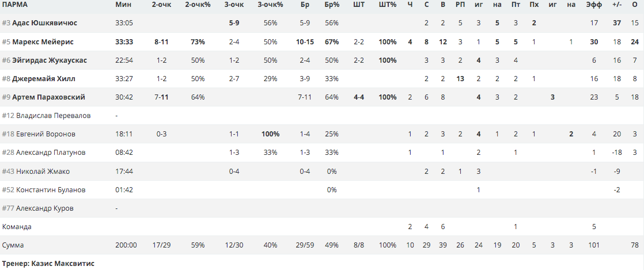This screenshot has height=270, width=644.
Task: Click the ПАРМА team header
Action: (15, 5)
